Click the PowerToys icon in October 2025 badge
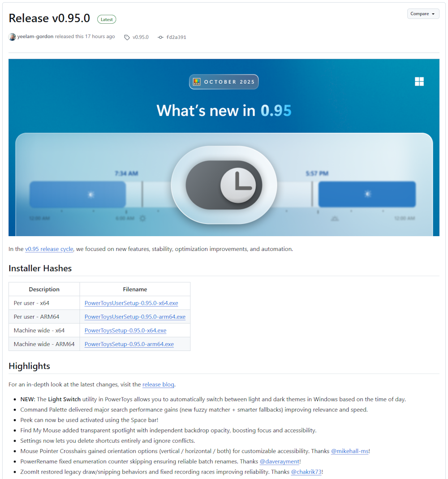The height and width of the screenshot is (479, 448). pyautogui.click(x=196, y=82)
